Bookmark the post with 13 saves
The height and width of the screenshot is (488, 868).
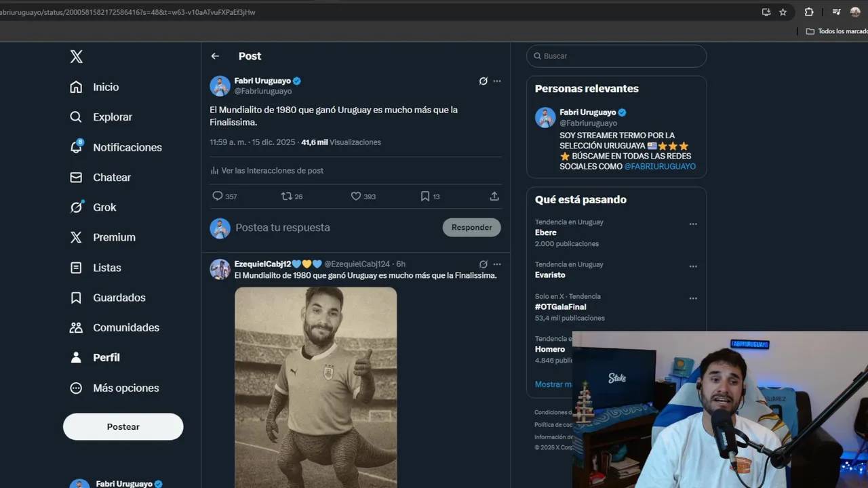[425, 197]
